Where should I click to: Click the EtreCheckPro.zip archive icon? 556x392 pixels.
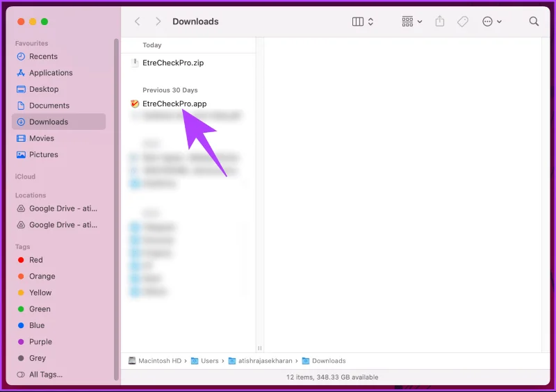coord(135,63)
